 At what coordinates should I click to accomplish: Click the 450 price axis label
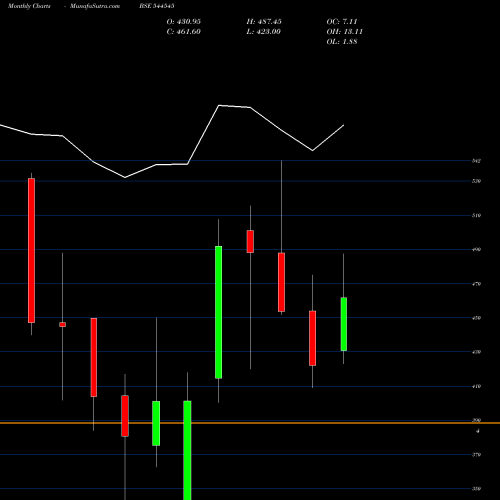(x=476, y=318)
